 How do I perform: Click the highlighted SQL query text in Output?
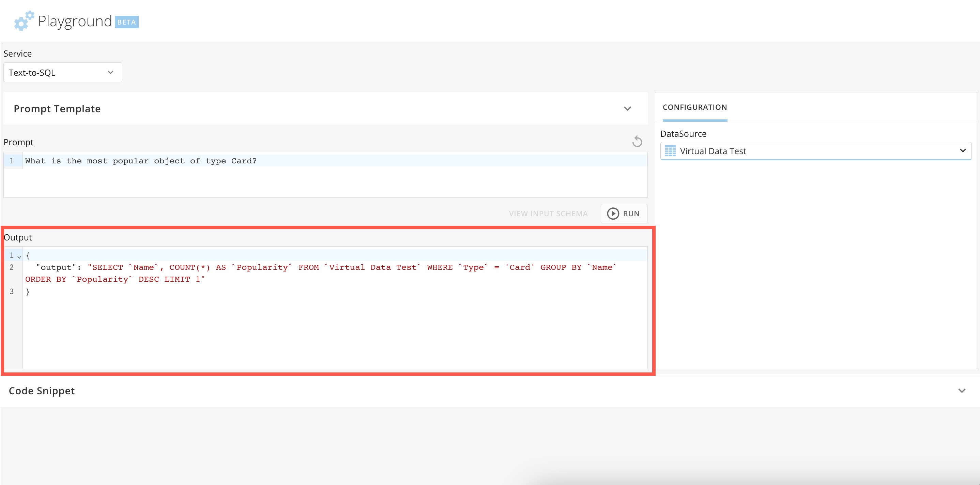point(266,267)
